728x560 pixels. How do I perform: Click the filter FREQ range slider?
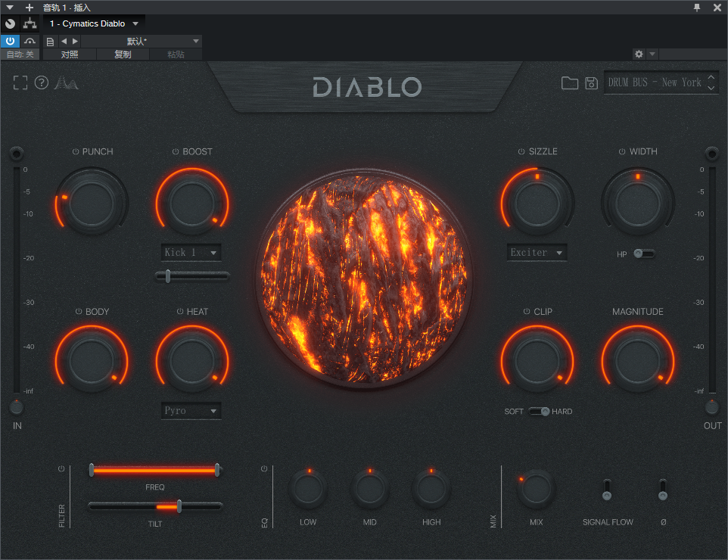click(154, 471)
